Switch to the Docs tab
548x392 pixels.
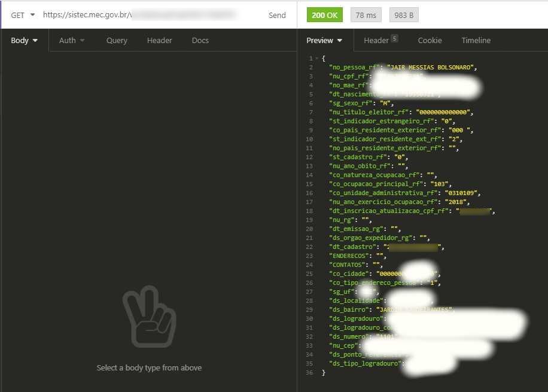click(x=200, y=40)
